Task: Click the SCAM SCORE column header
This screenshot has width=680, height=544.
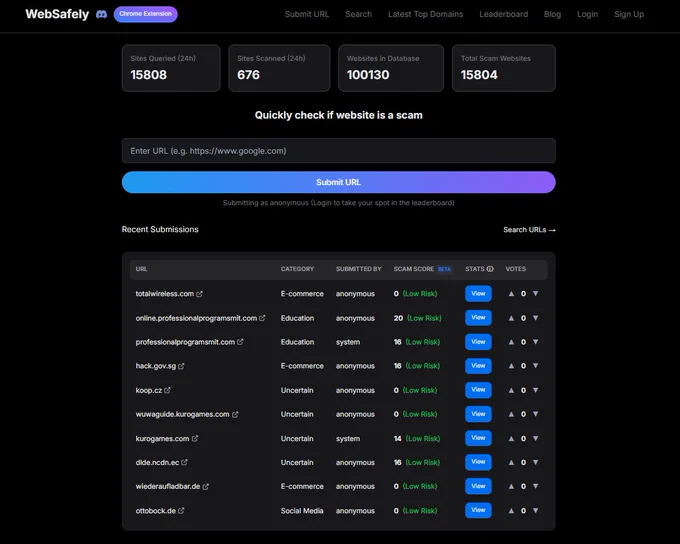Action: click(414, 269)
